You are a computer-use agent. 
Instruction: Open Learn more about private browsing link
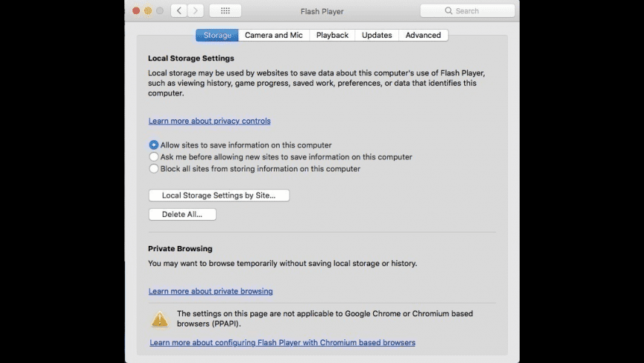coord(210,291)
